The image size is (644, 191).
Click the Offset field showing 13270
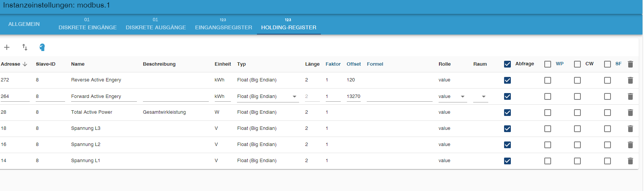pyautogui.click(x=353, y=96)
